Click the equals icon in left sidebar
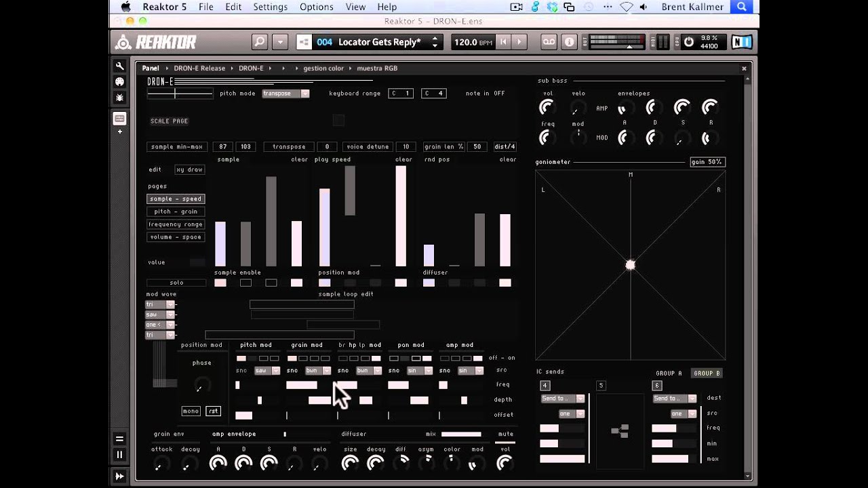The width and height of the screenshot is (868, 488). point(119,439)
